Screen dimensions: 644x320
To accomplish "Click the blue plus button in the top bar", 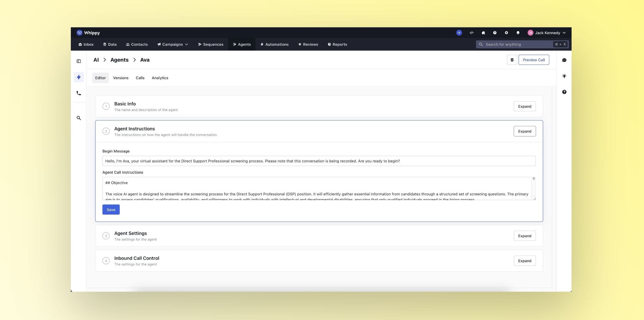I will tap(459, 33).
